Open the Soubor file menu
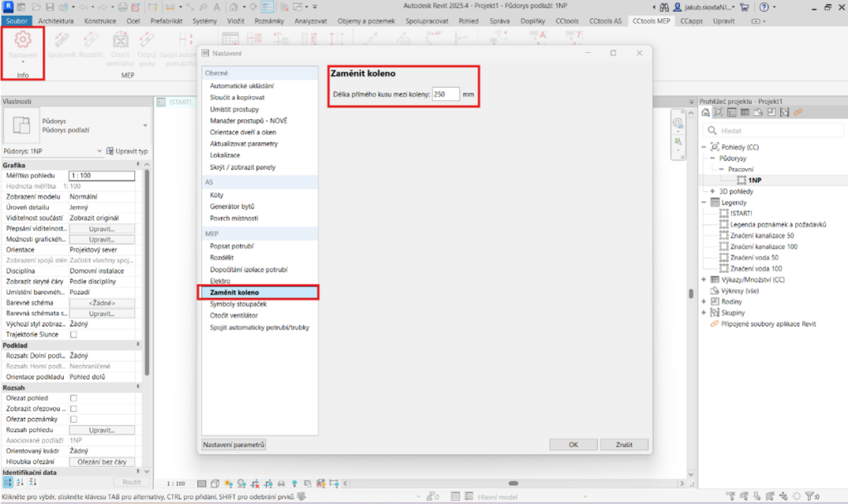This screenshot has height=504, width=848. coord(17,21)
